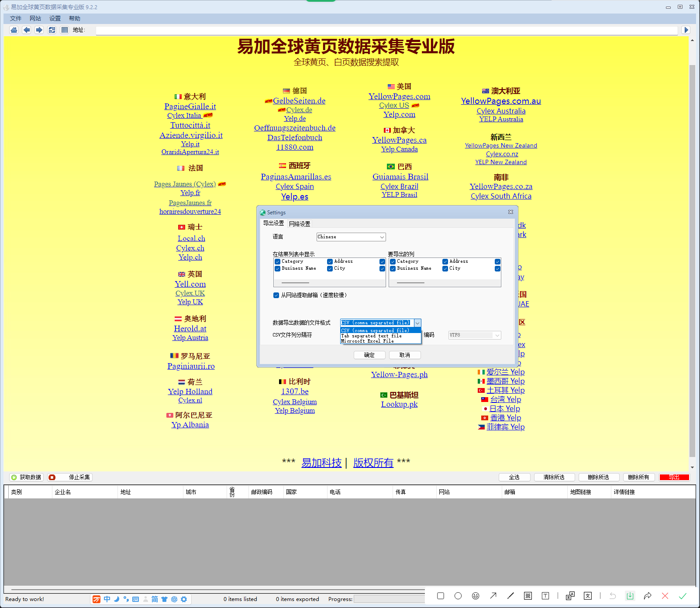
Task: Toggle City in export columns list
Action: [445, 268]
